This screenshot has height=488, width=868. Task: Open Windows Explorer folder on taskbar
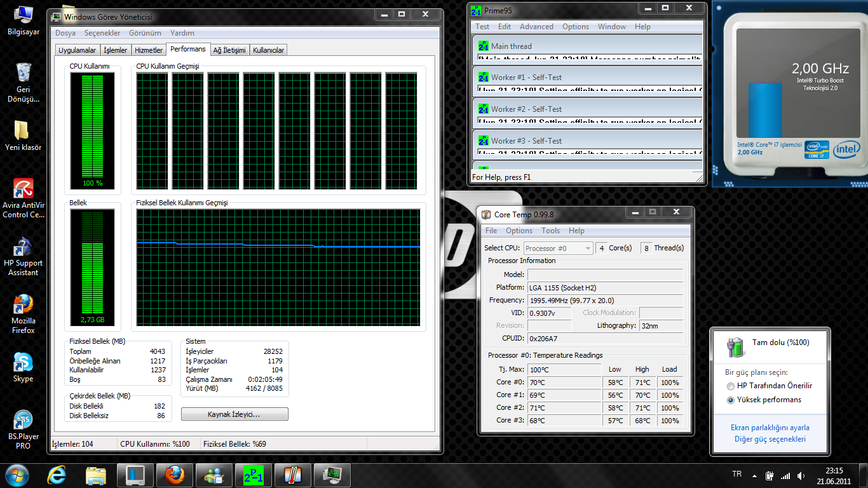(x=96, y=475)
